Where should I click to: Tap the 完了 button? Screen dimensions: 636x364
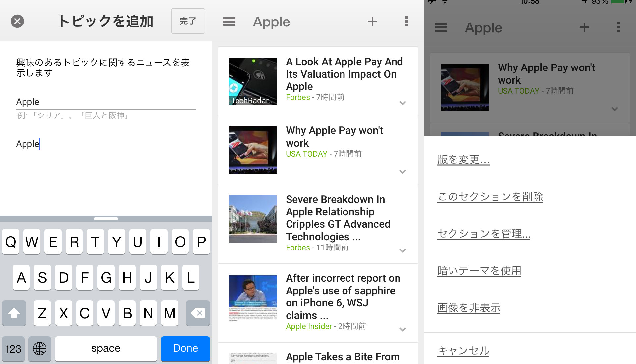pyautogui.click(x=188, y=21)
